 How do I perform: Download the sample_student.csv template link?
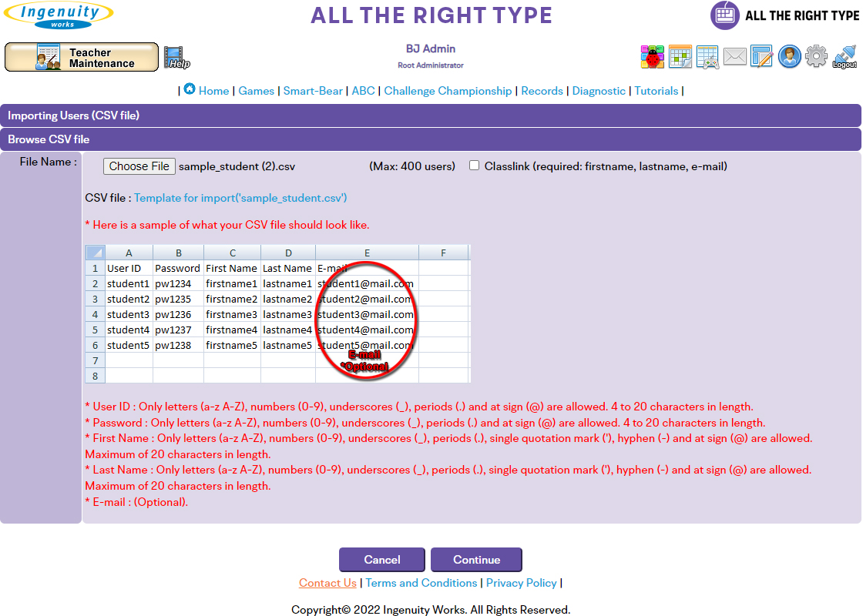point(240,198)
